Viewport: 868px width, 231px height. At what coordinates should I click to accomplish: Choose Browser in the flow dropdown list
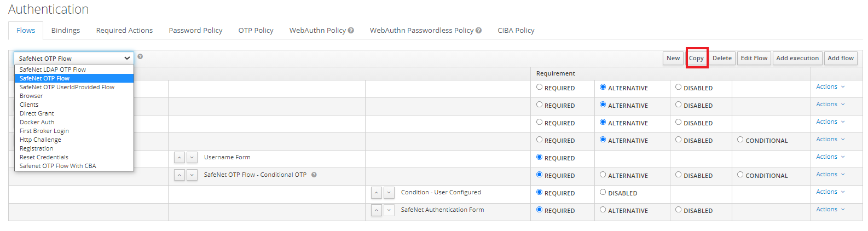31,96
